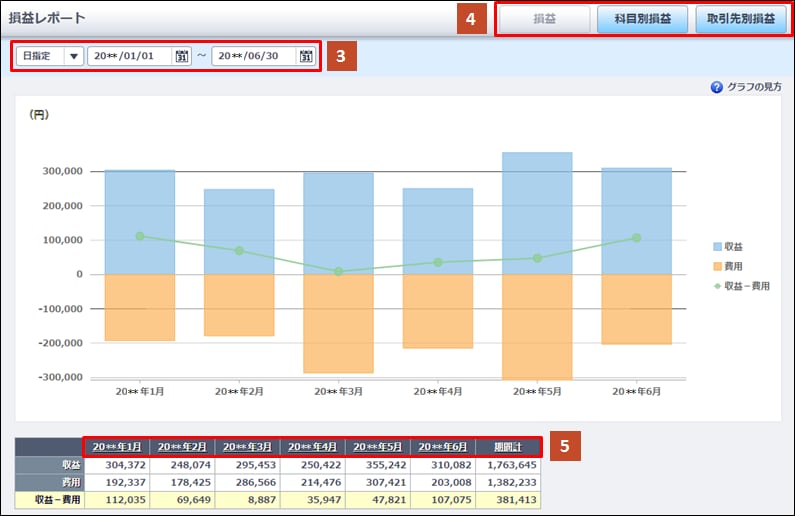Screen dimensions: 795x516
Task: Click the 費用 orange legend swatch
Action: [x=717, y=266]
